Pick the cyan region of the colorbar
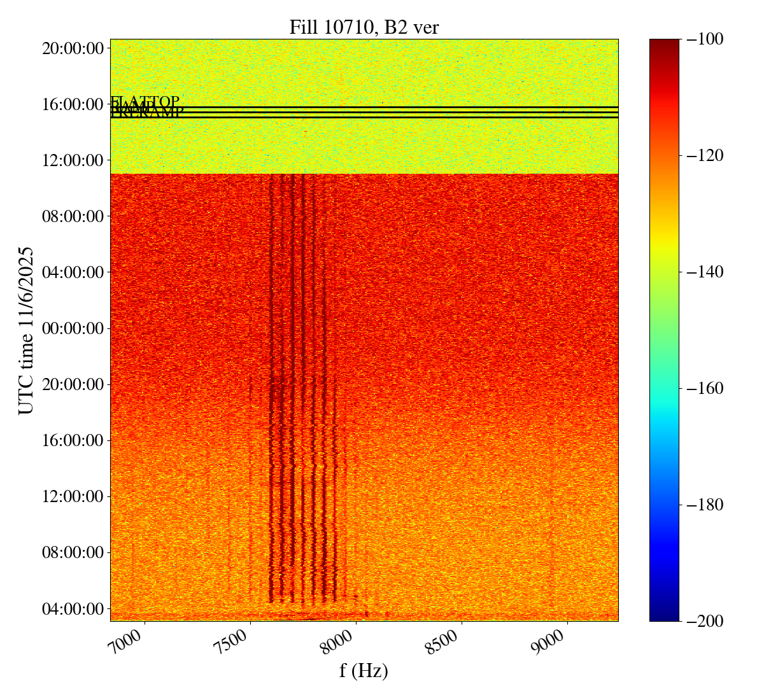Viewport: 764px width, 700px height. pyautogui.click(x=664, y=420)
